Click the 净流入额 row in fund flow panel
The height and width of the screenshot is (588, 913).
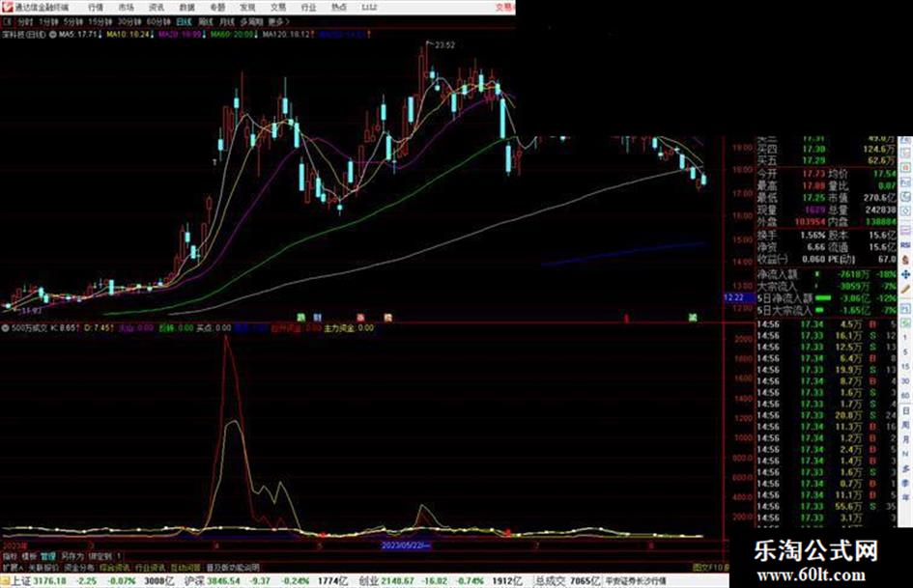pyautogui.click(x=826, y=273)
